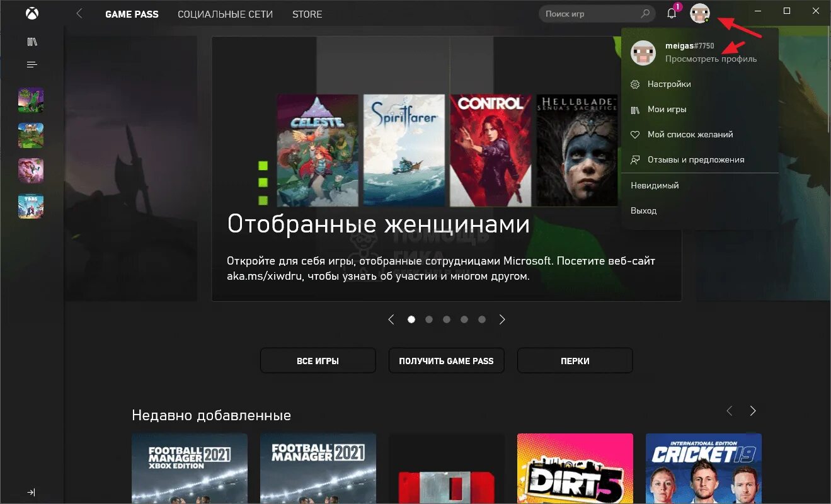Screen dimensions: 831x504
Task: Open the Football Manager 2021 tile without Xbox Edition
Action: coord(318,468)
